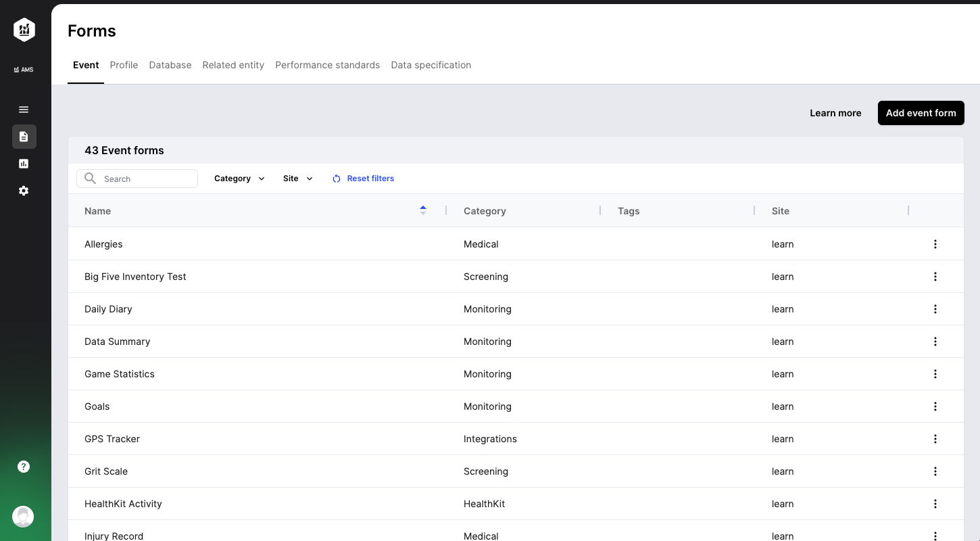Click the user avatar in the sidebar
The width and height of the screenshot is (980, 541).
pos(23,516)
